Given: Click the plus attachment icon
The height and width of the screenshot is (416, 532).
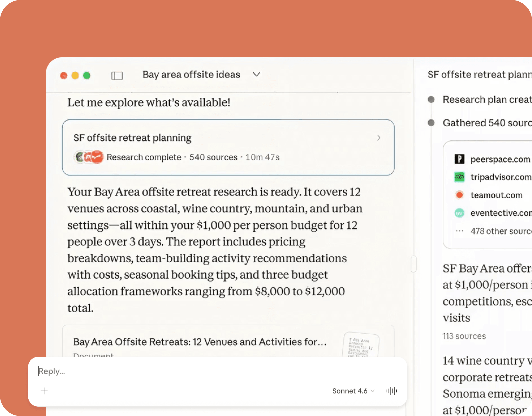Looking at the screenshot, I should 44,391.
